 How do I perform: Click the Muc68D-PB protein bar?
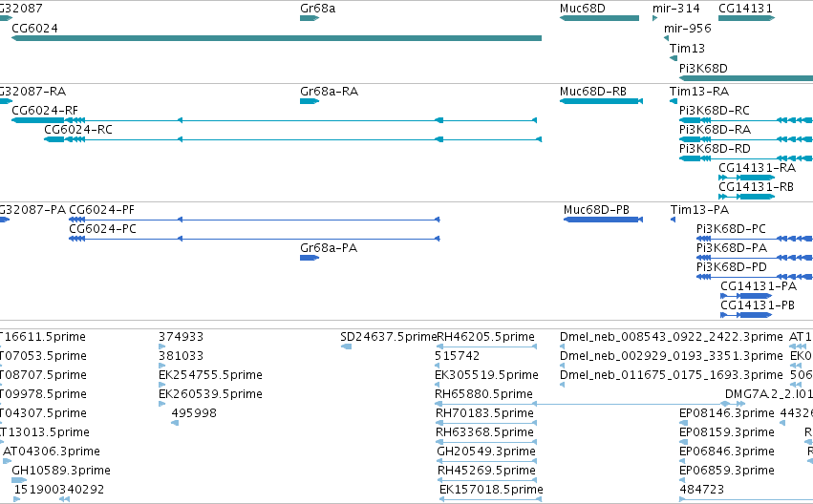tap(604, 220)
